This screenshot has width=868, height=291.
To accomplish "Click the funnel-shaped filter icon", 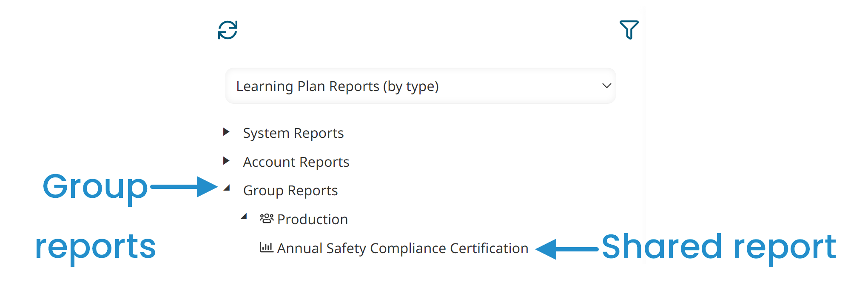I will tap(629, 29).
